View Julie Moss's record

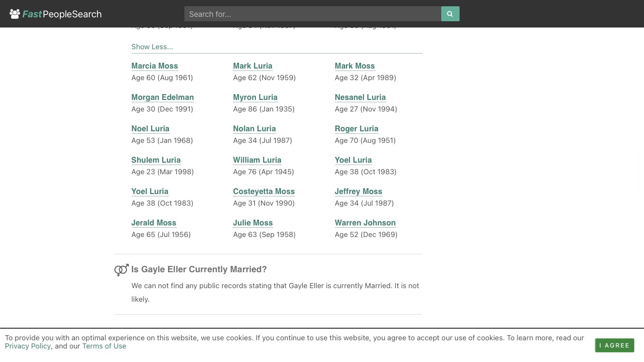253,223
